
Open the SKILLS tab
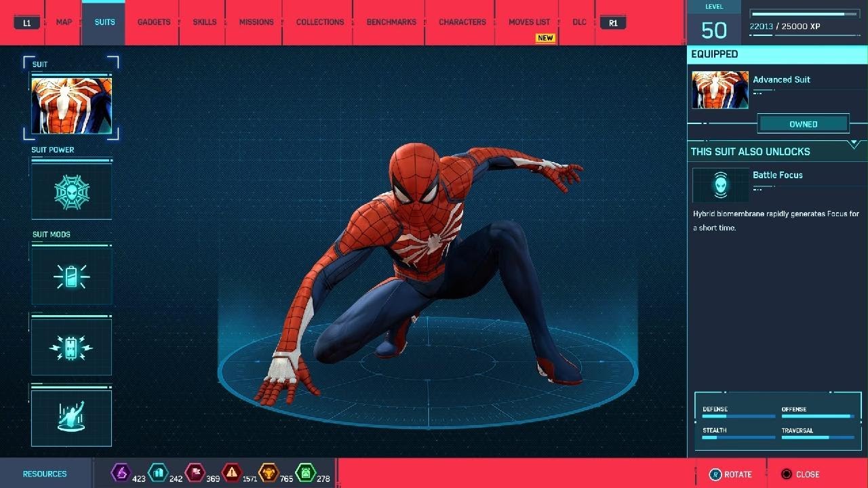coord(205,22)
